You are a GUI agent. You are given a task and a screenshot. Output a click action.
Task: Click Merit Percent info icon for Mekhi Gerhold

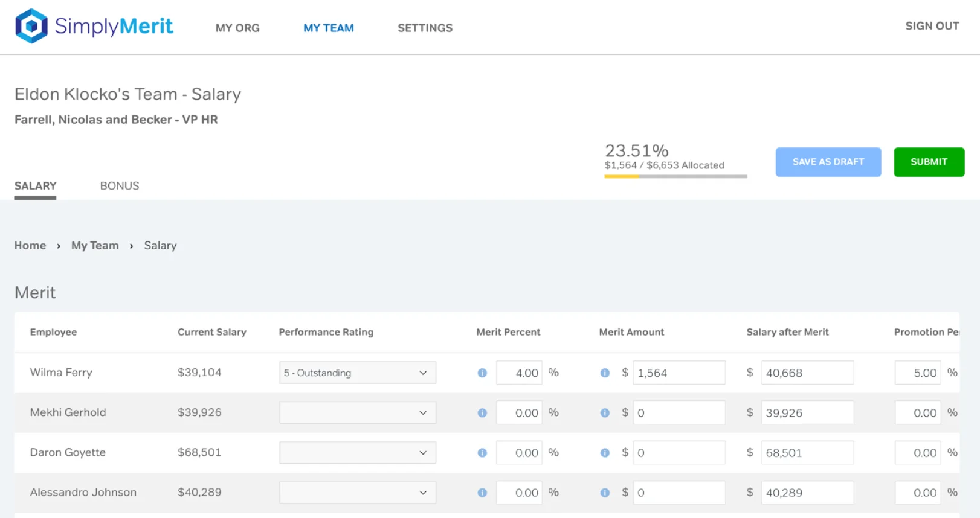coord(482,413)
